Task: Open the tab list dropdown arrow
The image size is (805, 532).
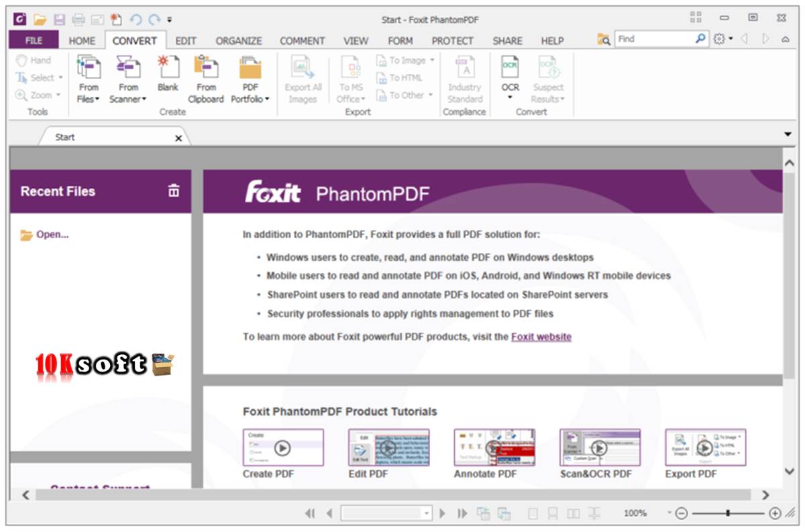Action: coord(788,135)
